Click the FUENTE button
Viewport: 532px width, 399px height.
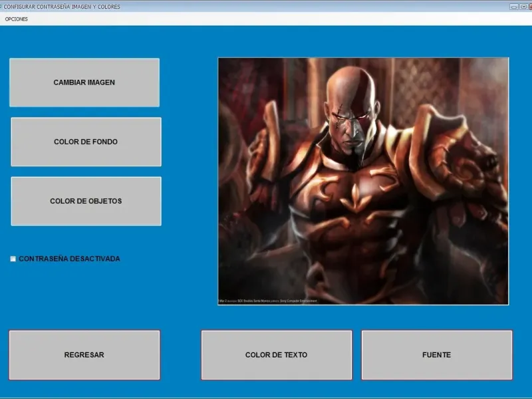pyautogui.click(x=437, y=355)
